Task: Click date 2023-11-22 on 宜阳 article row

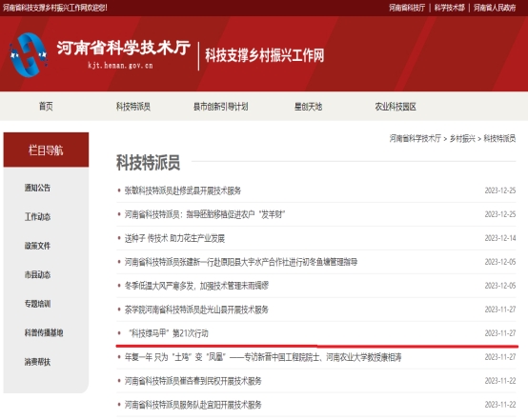Action: (x=500, y=405)
